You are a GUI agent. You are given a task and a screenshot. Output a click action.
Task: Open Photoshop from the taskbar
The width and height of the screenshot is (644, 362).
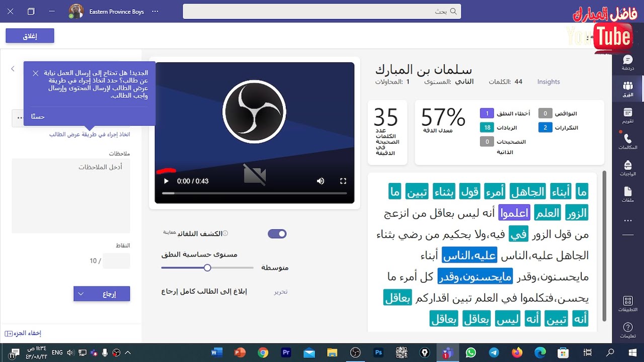(x=378, y=352)
